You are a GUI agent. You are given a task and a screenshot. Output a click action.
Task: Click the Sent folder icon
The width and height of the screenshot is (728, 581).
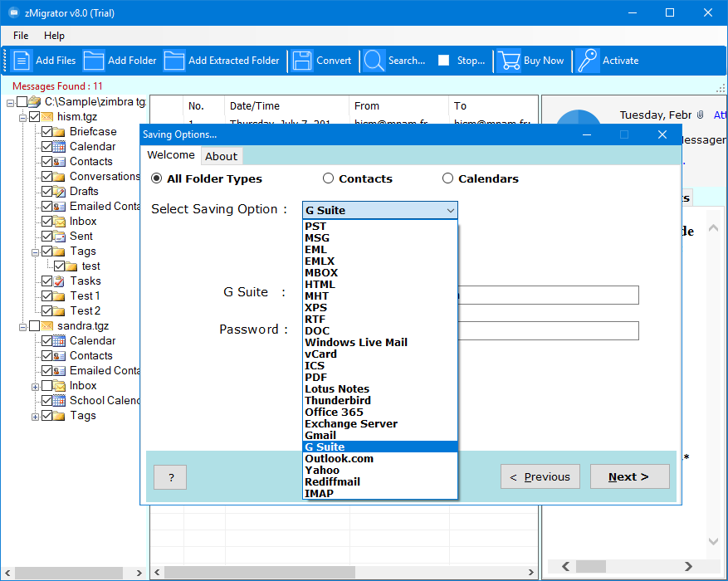(59, 237)
